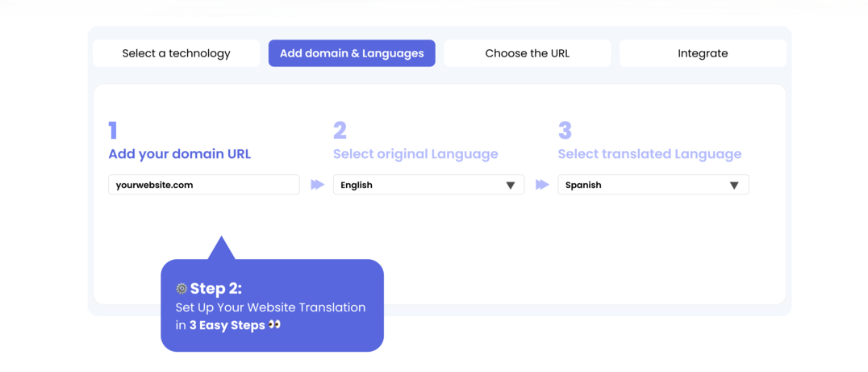Click the 'Add your domain URL' heading
The height and width of the screenshot is (372, 868).
pyautogui.click(x=180, y=154)
